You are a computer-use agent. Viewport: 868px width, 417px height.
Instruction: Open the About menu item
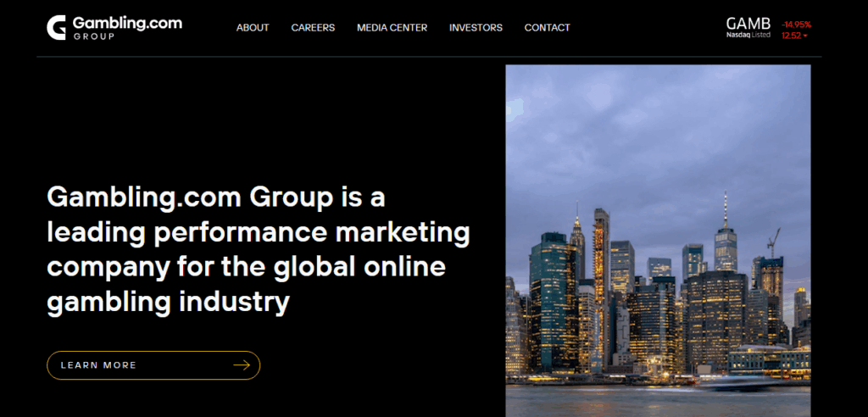click(x=253, y=28)
